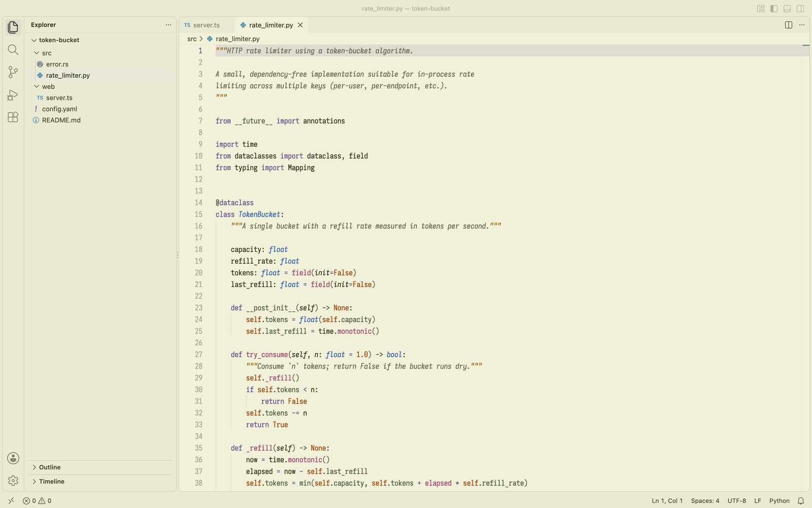Open notifications bell in status bar
This screenshot has width=812, height=508.
point(801,501)
